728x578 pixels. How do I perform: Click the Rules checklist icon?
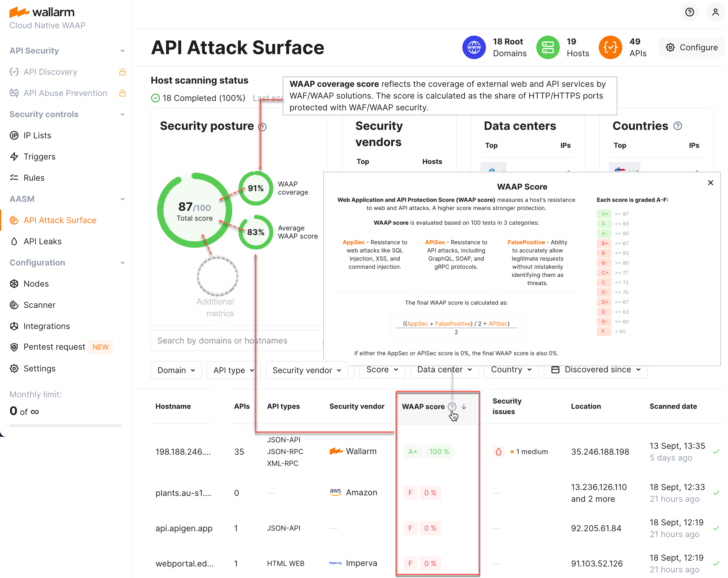tap(14, 177)
